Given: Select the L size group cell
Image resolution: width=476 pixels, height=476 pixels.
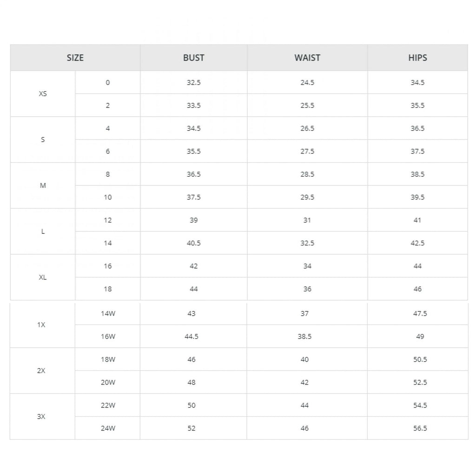Looking at the screenshot, I should tap(43, 231).
